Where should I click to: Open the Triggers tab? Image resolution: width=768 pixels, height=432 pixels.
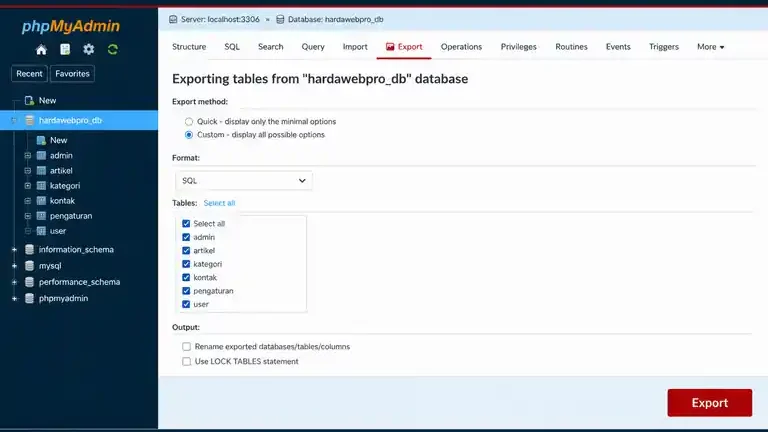click(664, 47)
